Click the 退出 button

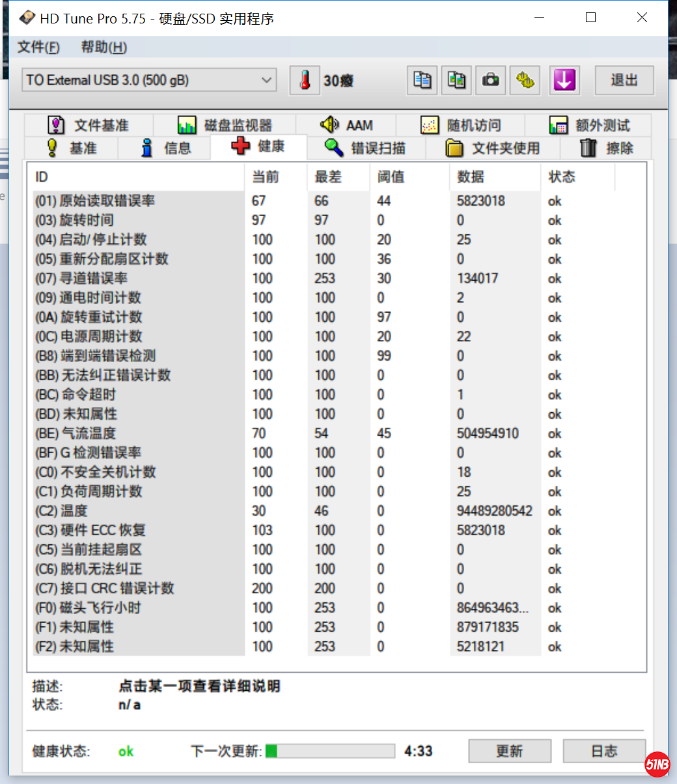624,81
